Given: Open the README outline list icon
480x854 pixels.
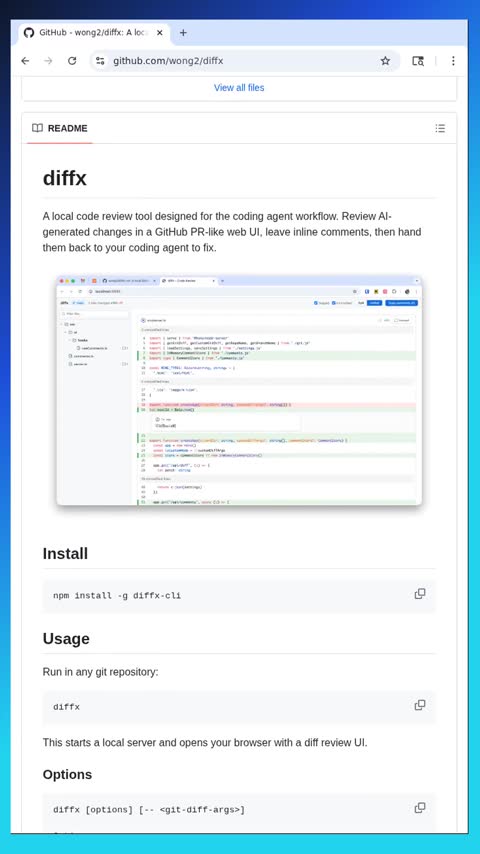Looking at the screenshot, I should pyautogui.click(x=440, y=129).
